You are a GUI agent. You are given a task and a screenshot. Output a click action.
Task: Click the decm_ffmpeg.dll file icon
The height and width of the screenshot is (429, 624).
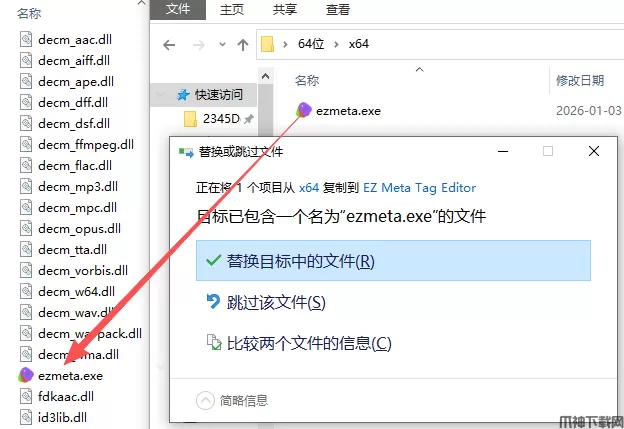26,144
